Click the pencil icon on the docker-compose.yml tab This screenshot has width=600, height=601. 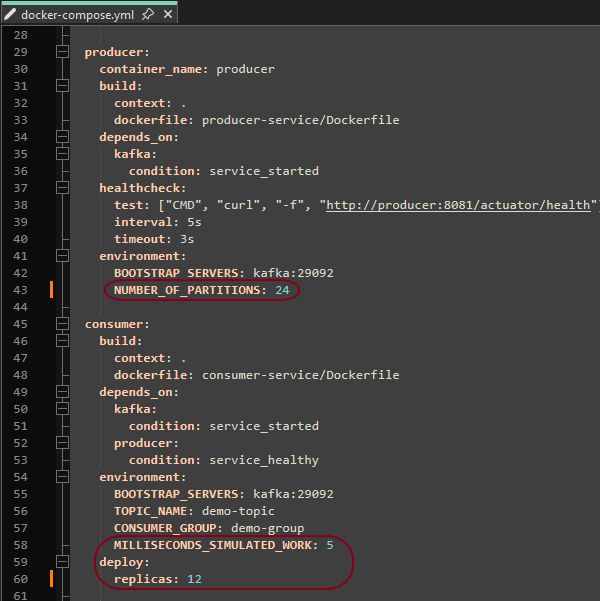[10, 15]
